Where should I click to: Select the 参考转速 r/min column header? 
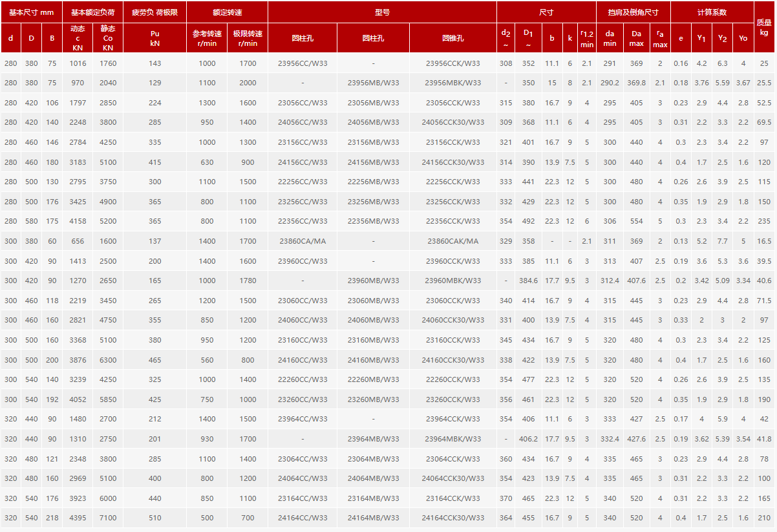(207, 38)
